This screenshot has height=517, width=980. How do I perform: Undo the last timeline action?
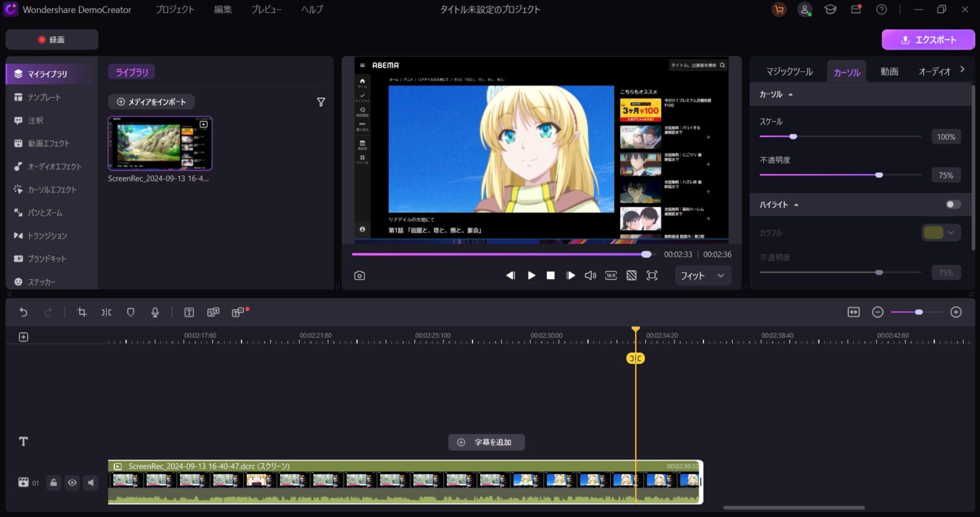23,312
